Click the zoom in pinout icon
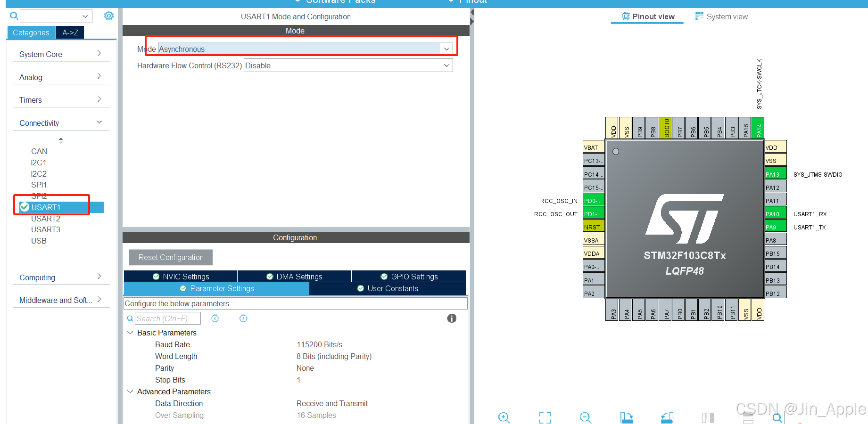This screenshot has width=868, height=424. pyautogui.click(x=504, y=417)
